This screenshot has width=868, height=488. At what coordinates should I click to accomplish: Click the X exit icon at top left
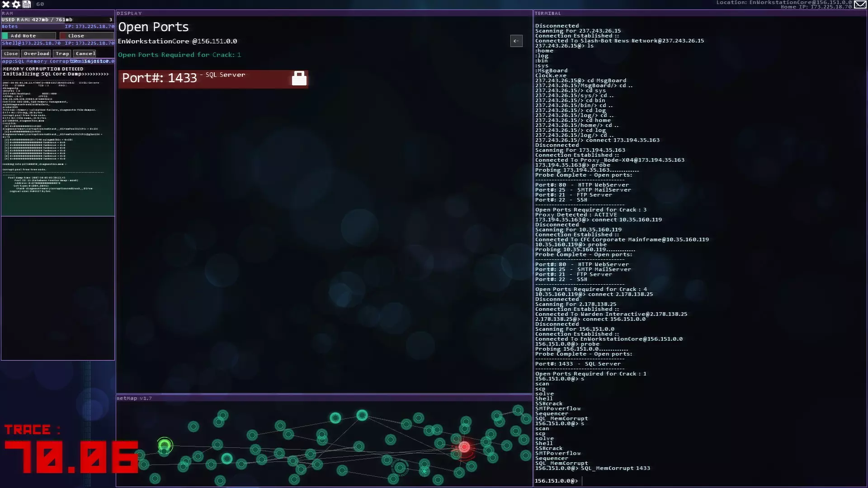[6, 4]
